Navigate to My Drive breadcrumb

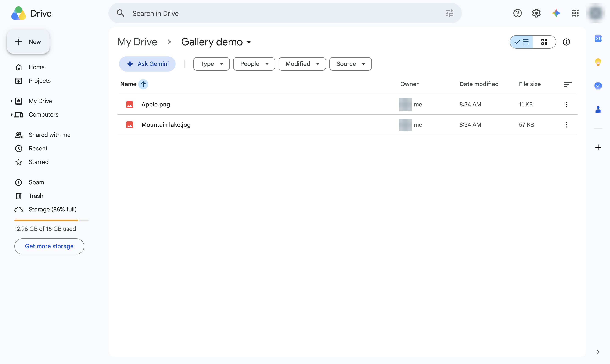pyautogui.click(x=137, y=42)
